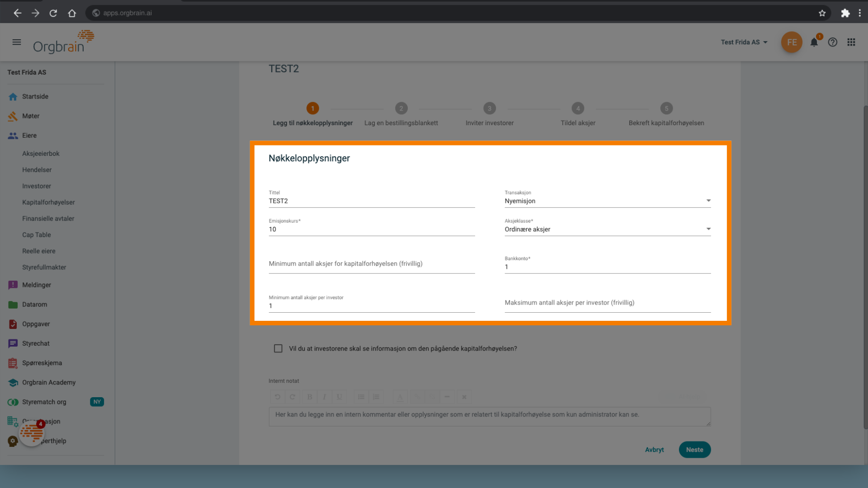
Task: Click redo in the note editor toolbar
Action: tap(292, 397)
